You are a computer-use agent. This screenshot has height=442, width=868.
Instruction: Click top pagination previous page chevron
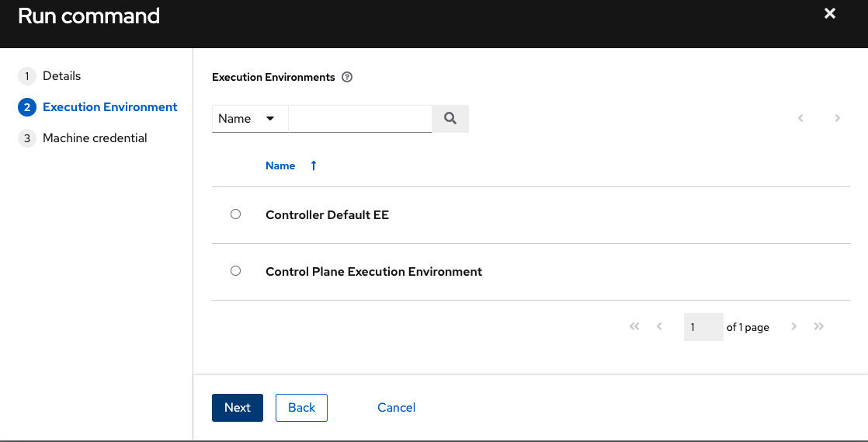pos(800,119)
